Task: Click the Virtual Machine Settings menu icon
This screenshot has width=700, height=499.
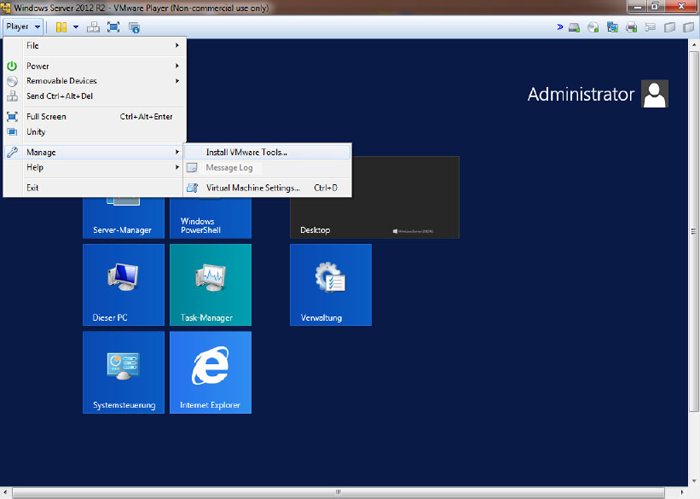Action: click(192, 188)
